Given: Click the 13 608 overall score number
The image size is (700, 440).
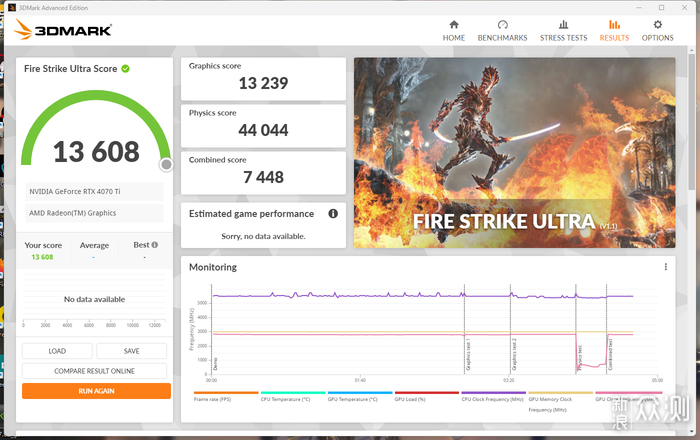Looking at the screenshot, I should pos(96,151).
